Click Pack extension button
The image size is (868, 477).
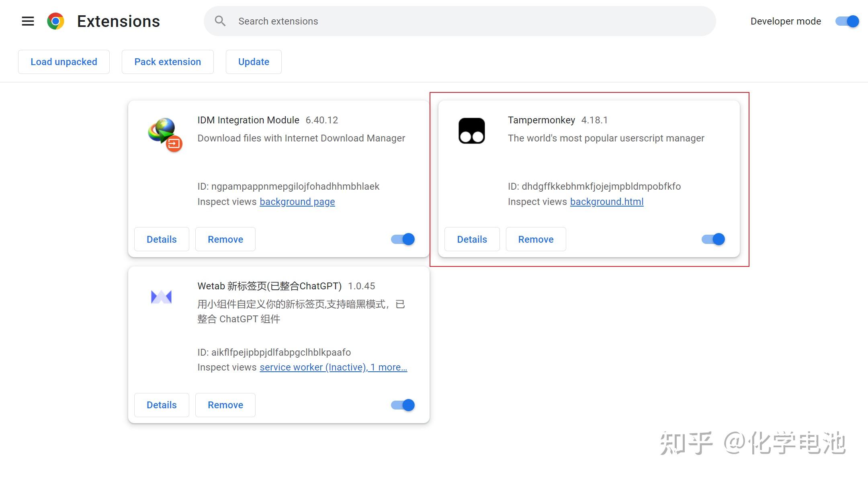point(168,62)
